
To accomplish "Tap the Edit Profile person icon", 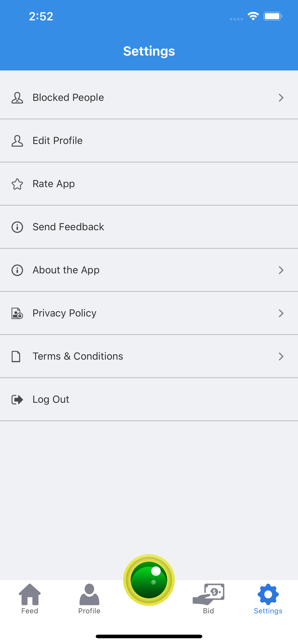I will click(x=17, y=141).
